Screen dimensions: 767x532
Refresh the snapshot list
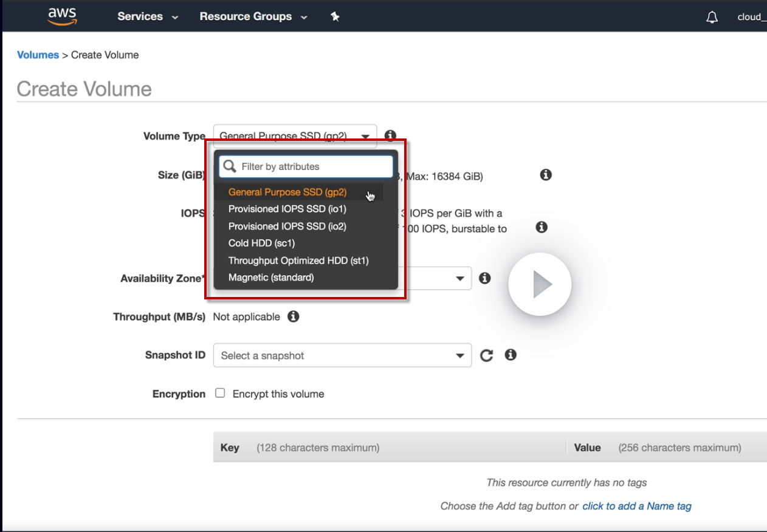coord(486,355)
